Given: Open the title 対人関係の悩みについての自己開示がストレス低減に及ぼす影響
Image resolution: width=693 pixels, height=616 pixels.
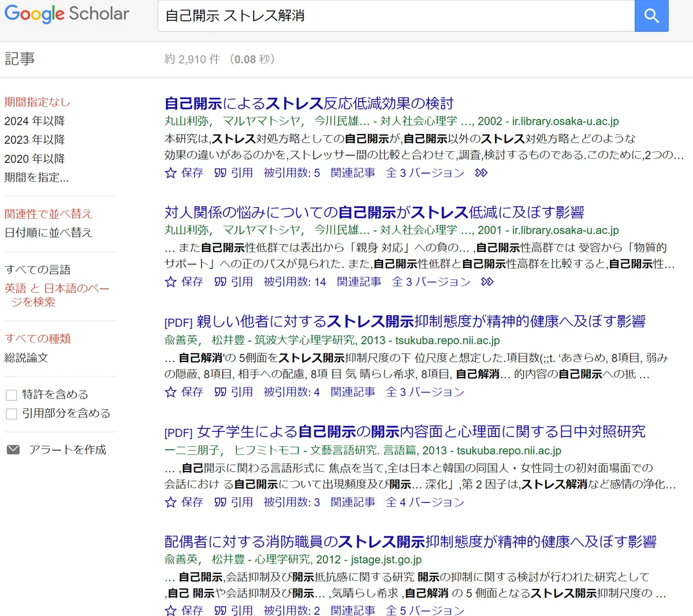Looking at the screenshot, I should tap(374, 212).
